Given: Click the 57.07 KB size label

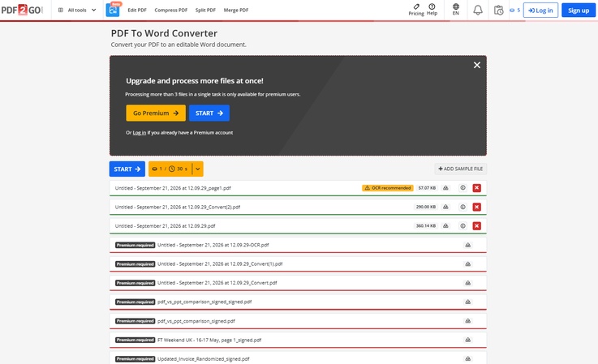Looking at the screenshot, I should [427, 188].
